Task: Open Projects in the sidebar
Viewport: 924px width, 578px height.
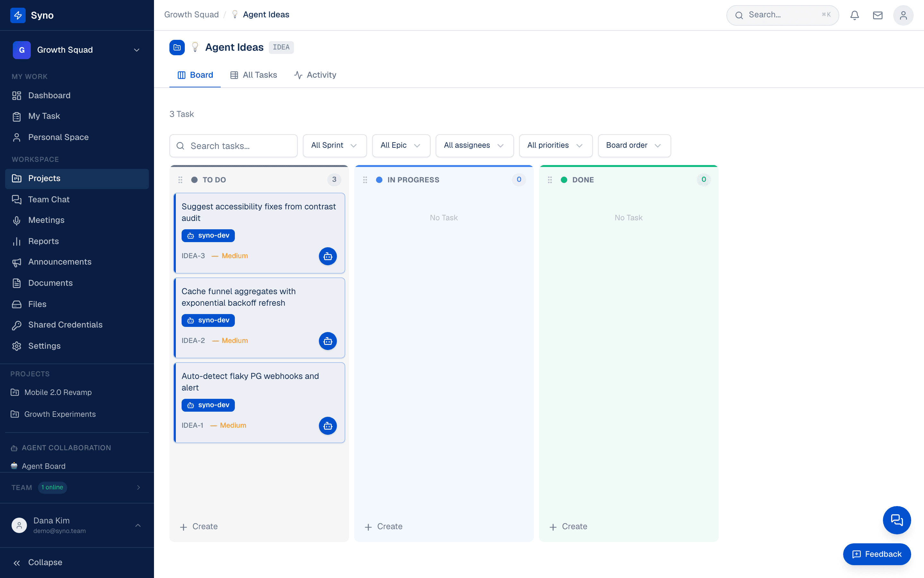Action: click(x=77, y=179)
